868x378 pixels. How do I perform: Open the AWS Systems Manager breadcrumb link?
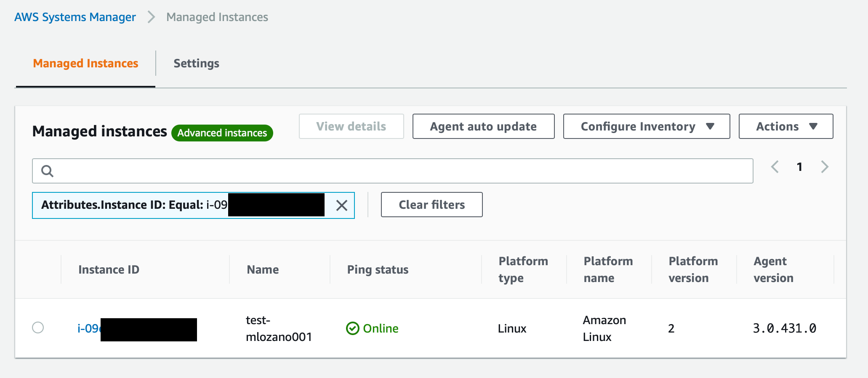coord(75,17)
